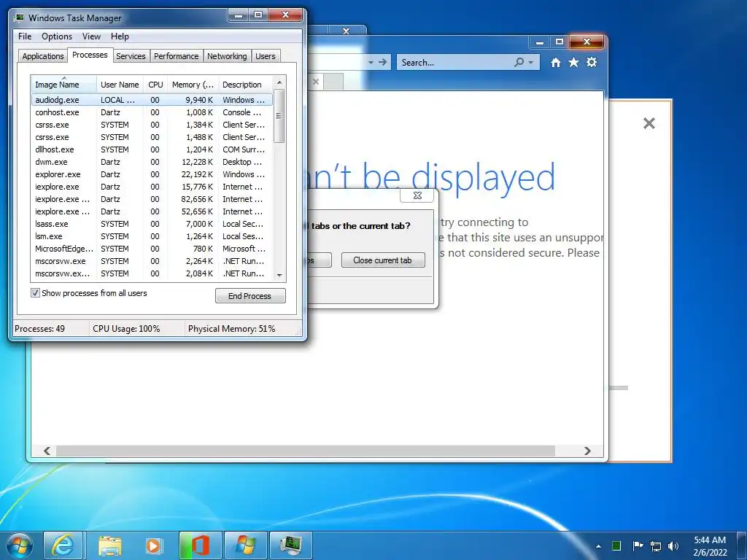Select the MicrosoftEdge process row
The width and height of the screenshot is (747, 560).
pyautogui.click(x=152, y=249)
